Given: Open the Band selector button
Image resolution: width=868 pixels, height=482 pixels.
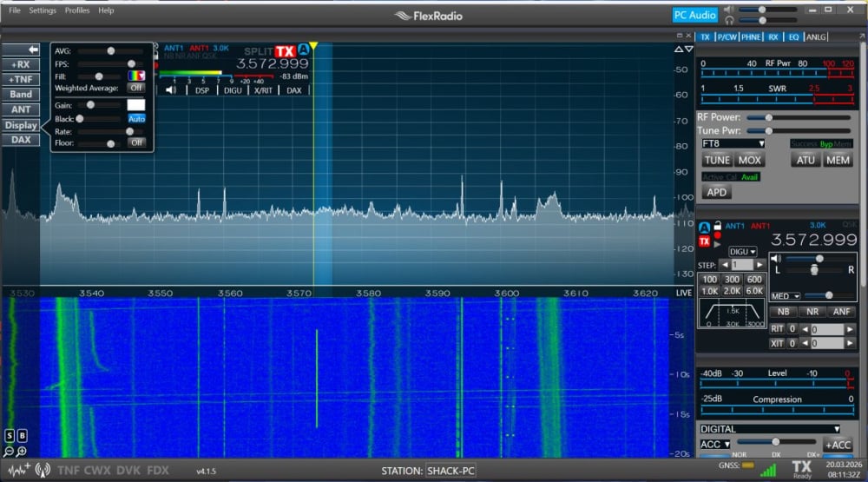Looking at the screenshot, I should point(21,94).
